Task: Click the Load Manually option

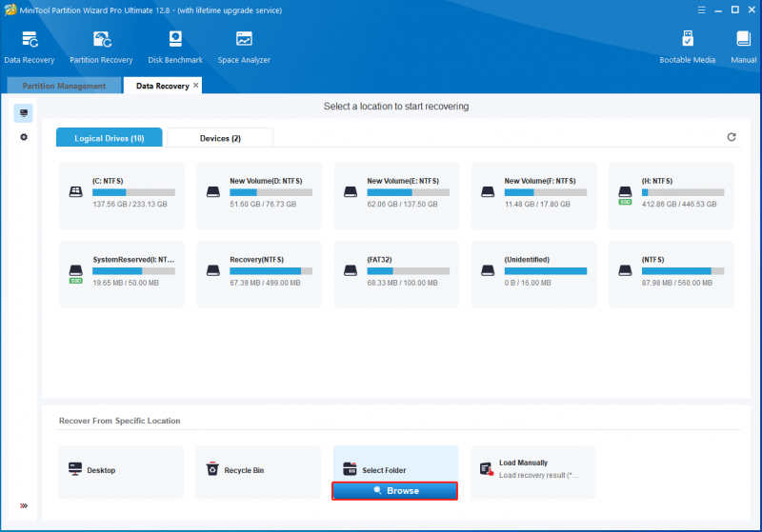Action: tap(533, 472)
